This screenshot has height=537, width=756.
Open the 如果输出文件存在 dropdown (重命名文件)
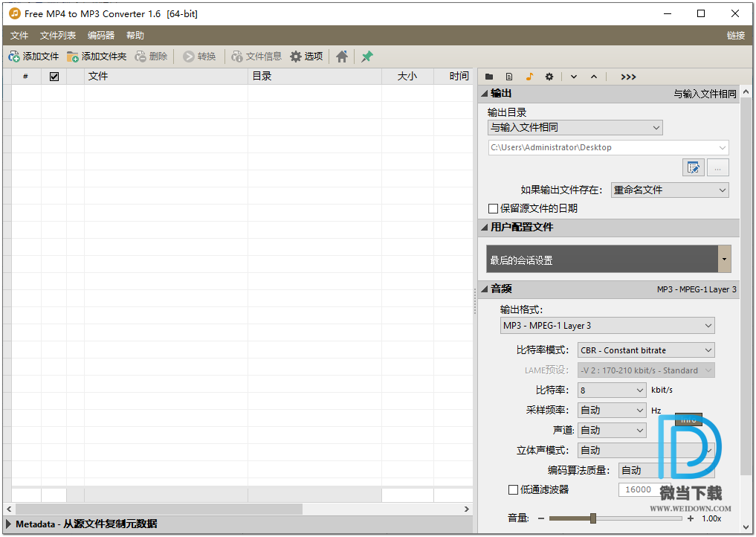(670, 190)
